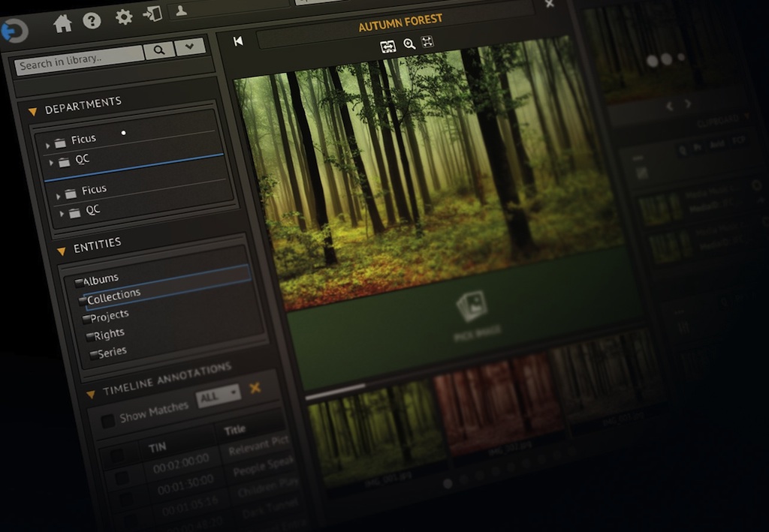Click the fit-to-width icon above image
This screenshot has height=532, width=769.
tap(388, 47)
